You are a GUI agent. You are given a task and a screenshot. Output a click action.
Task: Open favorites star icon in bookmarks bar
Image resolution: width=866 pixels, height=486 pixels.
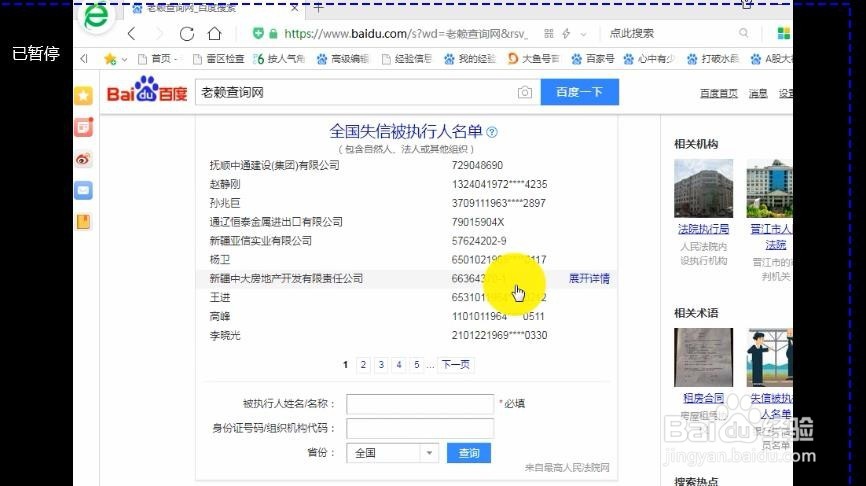(x=110, y=59)
